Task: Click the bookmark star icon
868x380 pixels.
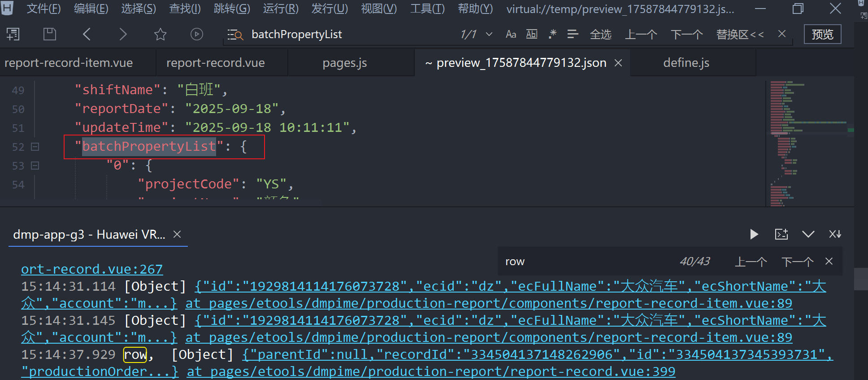Action: click(160, 34)
